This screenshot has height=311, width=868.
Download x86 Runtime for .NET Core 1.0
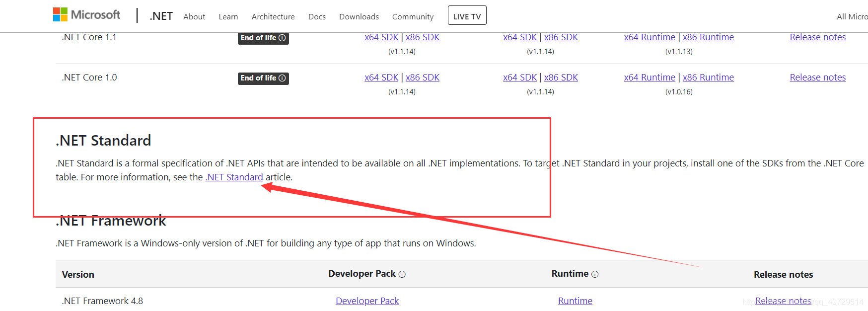pos(708,78)
